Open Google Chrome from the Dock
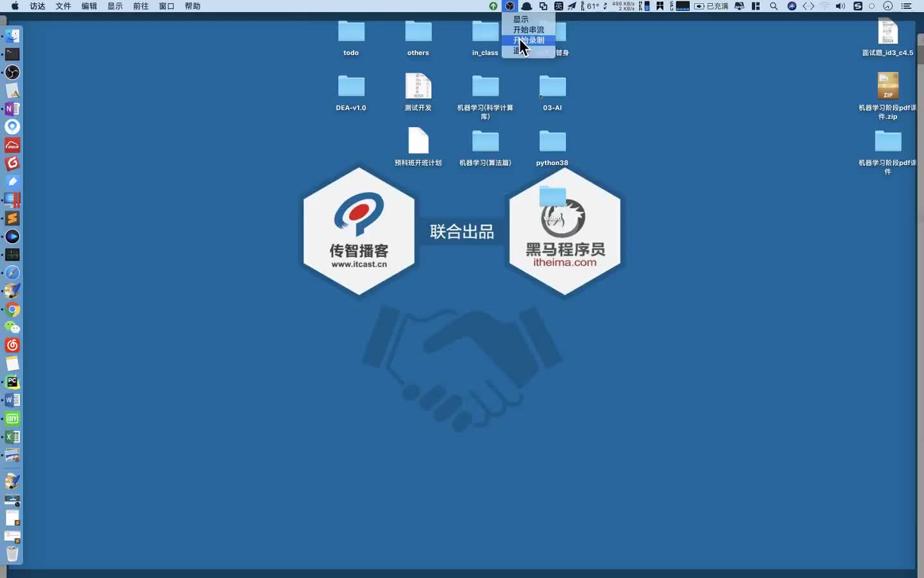The height and width of the screenshot is (578, 924). coord(12,310)
